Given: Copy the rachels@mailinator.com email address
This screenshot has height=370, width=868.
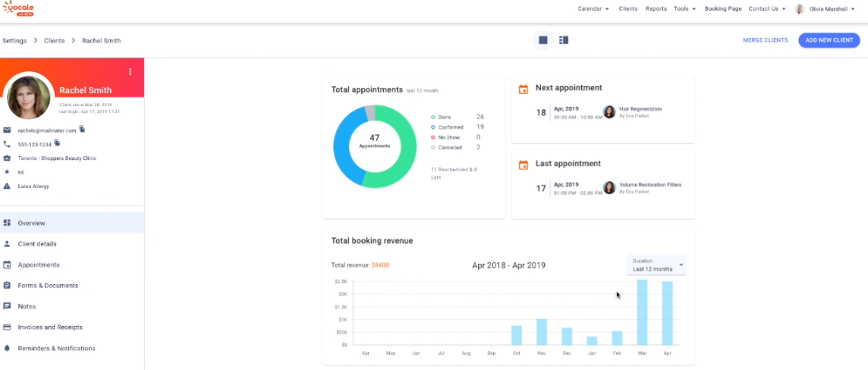Looking at the screenshot, I should tap(82, 129).
